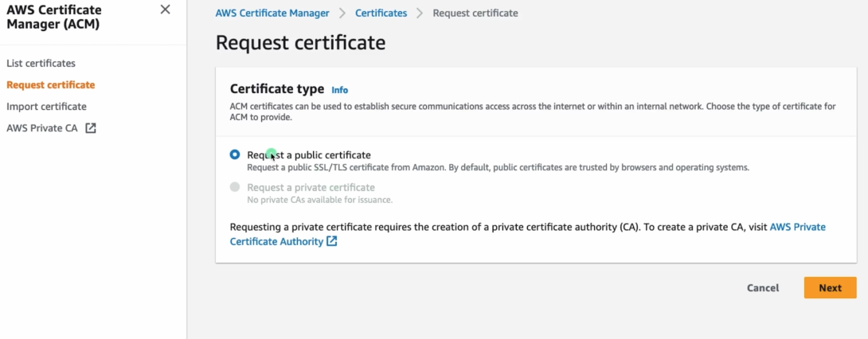The image size is (868, 339).
Task: Open AWS Private CA sidebar link
Action: coord(42,127)
